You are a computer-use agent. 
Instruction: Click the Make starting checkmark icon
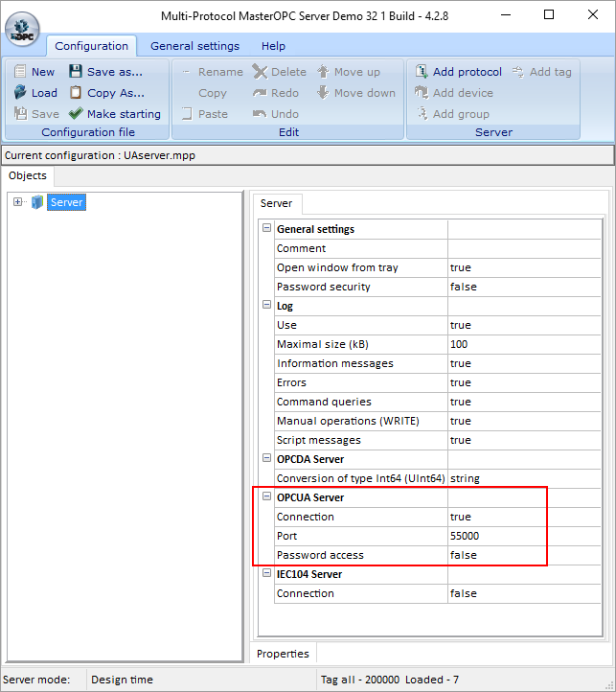[x=76, y=113]
